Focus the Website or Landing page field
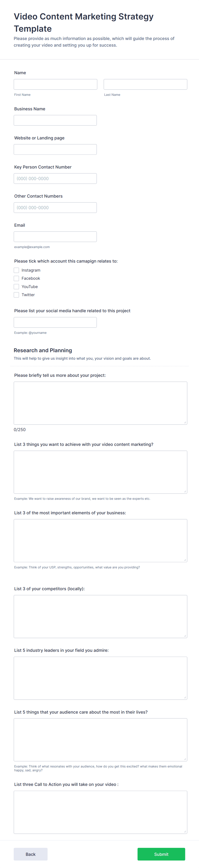This screenshot has width=199, height=868. click(x=55, y=149)
